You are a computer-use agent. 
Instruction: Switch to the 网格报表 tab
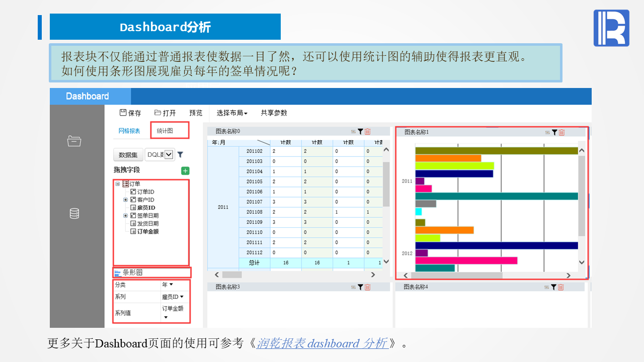click(129, 131)
